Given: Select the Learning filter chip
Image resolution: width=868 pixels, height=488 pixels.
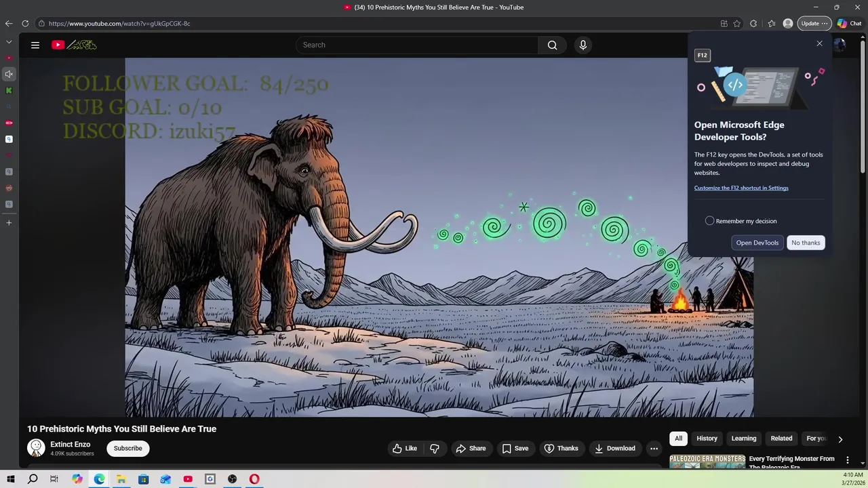Looking at the screenshot, I should 744,439.
